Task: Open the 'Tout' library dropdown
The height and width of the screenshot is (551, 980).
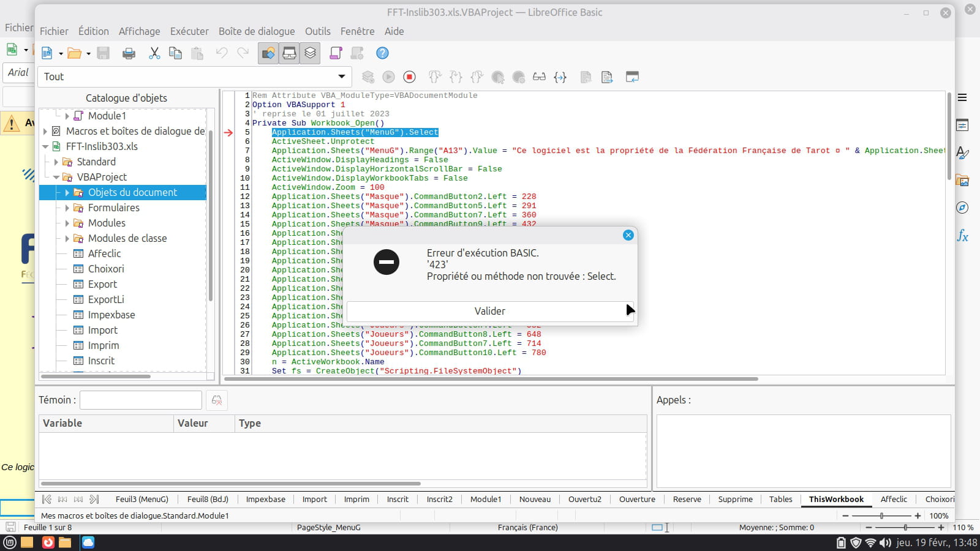Action: coord(341,77)
